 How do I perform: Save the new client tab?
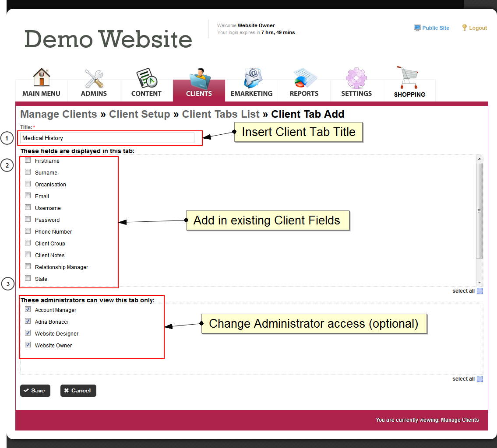[x=35, y=391]
